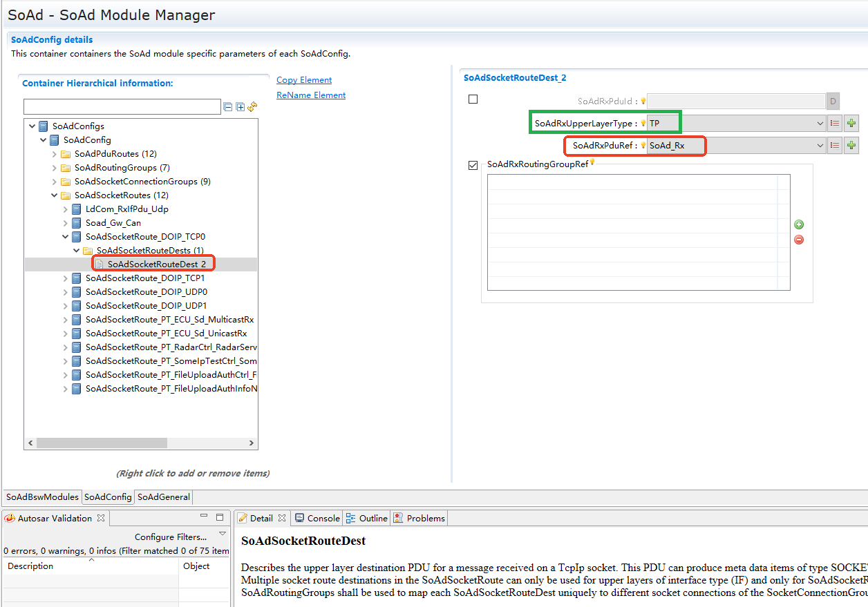Click green plus icon next to SoAdRxPduRef
Screen dimensions: 868x607
tap(851, 146)
